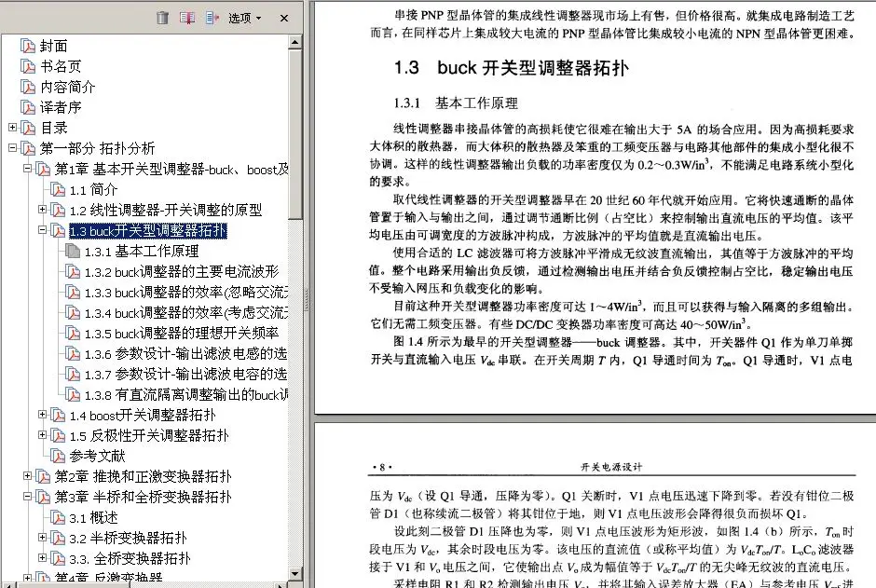This screenshot has height=588, width=876.
Task: Go to 第2章 推挽和正激变换器拓扑
Action: (143, 477)
